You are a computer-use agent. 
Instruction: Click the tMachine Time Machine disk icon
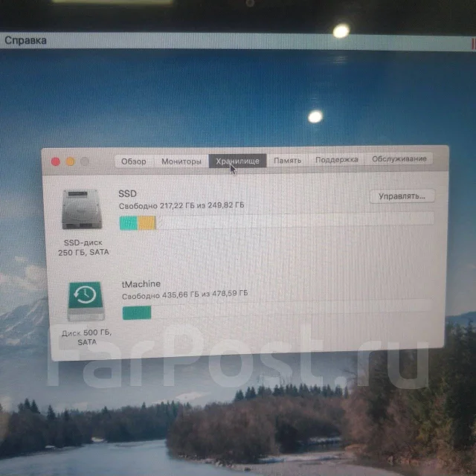(86, 301)
